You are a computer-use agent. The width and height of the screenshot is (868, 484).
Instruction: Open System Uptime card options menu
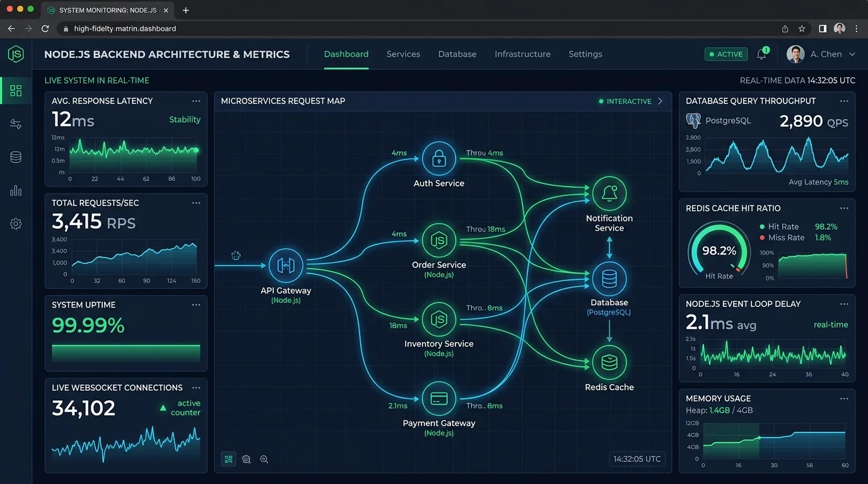point(196,304)
